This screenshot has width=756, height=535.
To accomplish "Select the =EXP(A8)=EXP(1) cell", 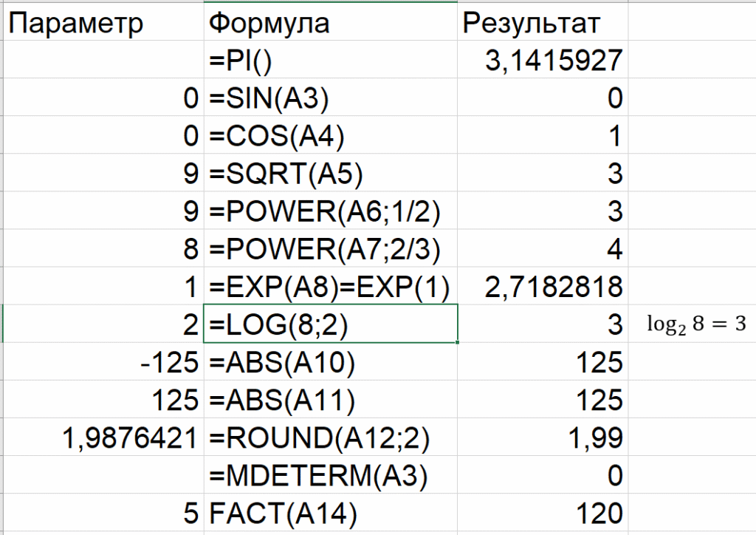I will pyautogui.click(x=330, y=287).
